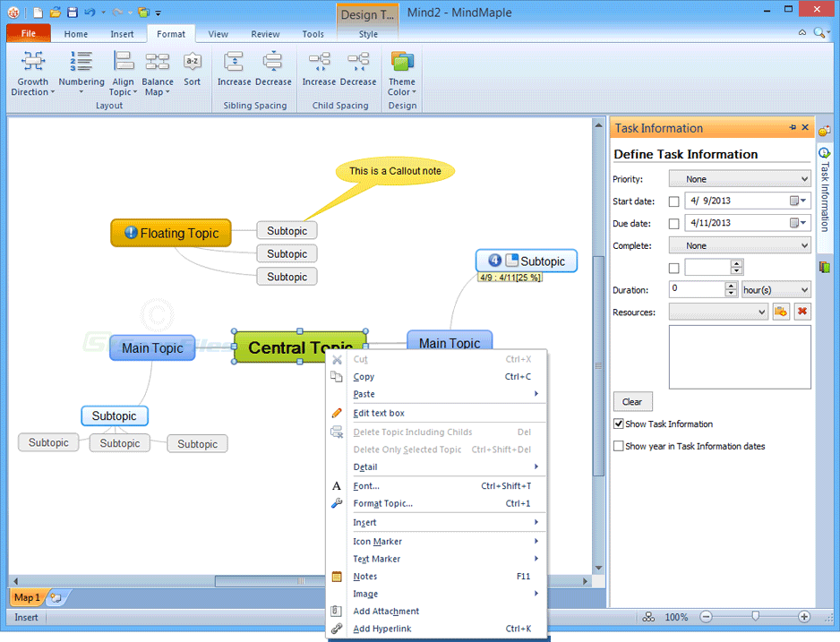Image resolution: width=840 pixels, height=642 pixels.
Task: Open the Theme Color design tool
Action: pyautogui.click(x=402, y=73)
